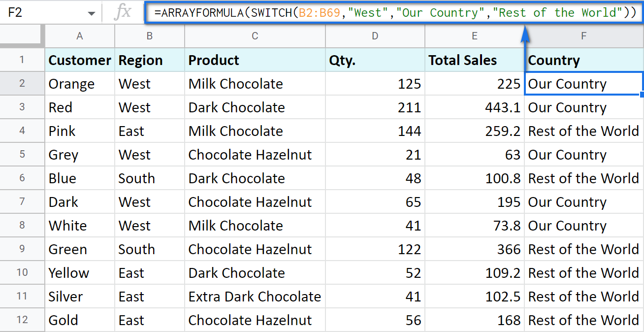The image size is (644, 332).
Task: Click South region in Blue row
Action: [149, 178]
